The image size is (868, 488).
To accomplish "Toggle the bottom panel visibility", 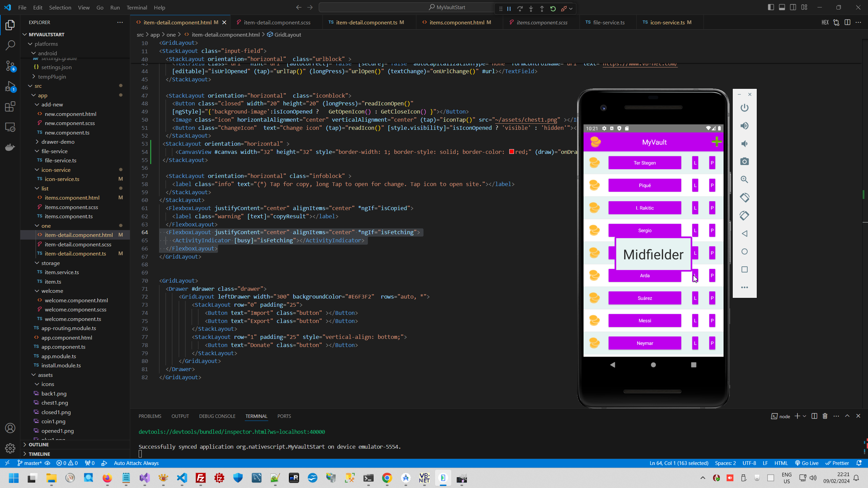I will coord(782,7).
